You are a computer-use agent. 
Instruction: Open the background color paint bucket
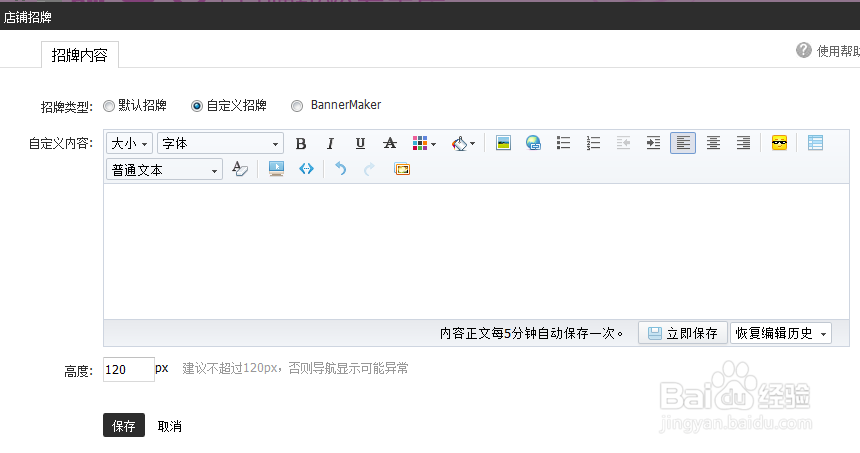(463, 144)
